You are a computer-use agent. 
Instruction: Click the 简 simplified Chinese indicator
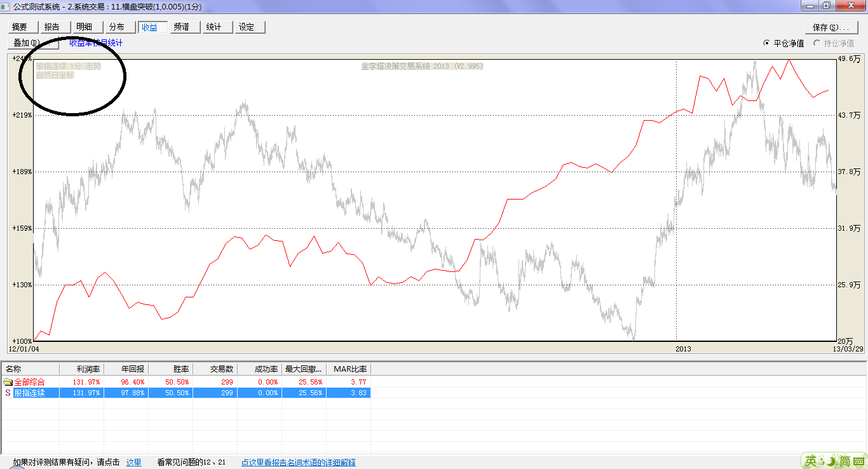[x=844, y=461]
